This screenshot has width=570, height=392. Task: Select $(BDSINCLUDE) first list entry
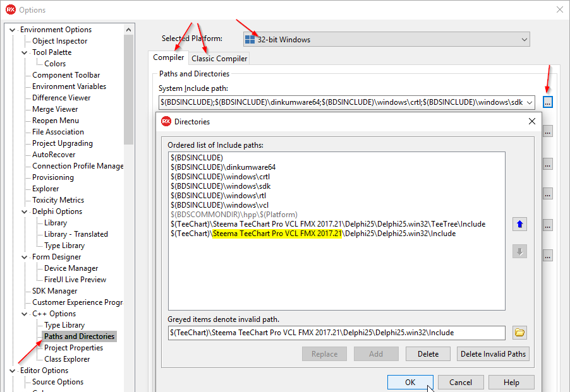pos(197,158)
